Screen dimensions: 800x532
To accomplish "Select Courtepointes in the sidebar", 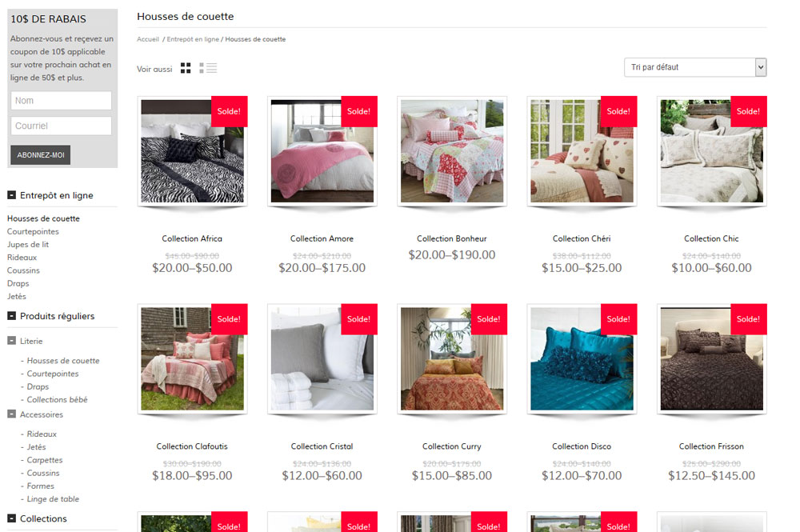I will coord(33,231).
